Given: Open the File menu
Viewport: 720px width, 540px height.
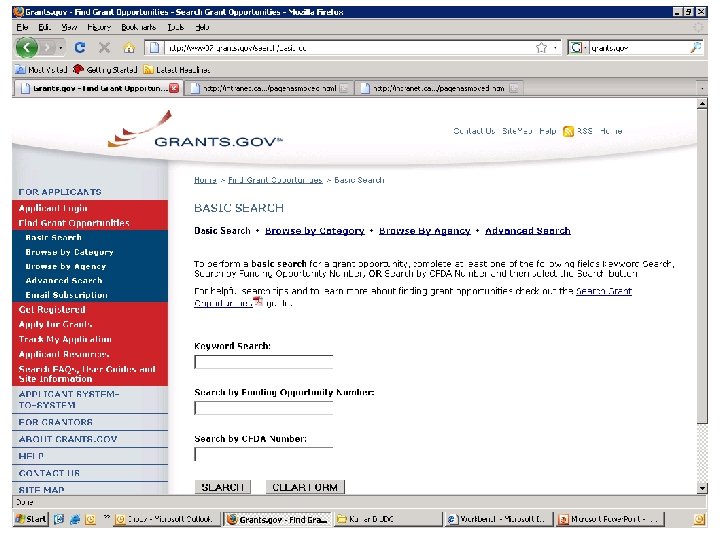Looking at the screenshot, I should (x=22, y=27).
